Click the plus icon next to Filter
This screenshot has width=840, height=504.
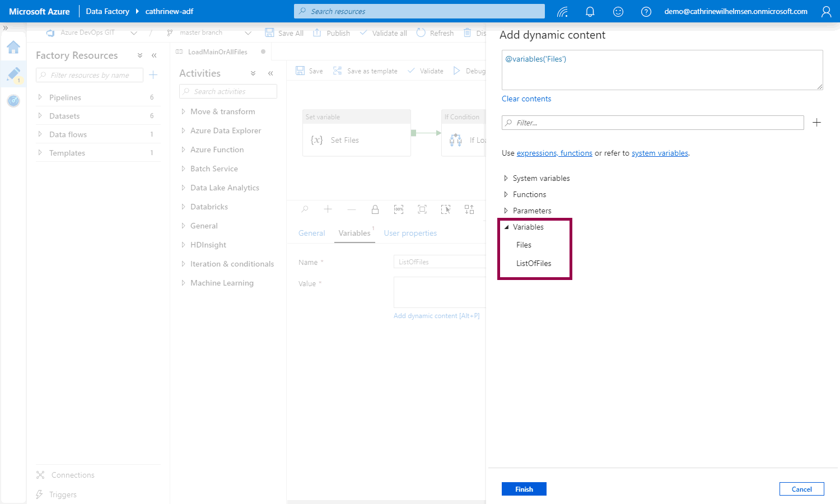816,123
